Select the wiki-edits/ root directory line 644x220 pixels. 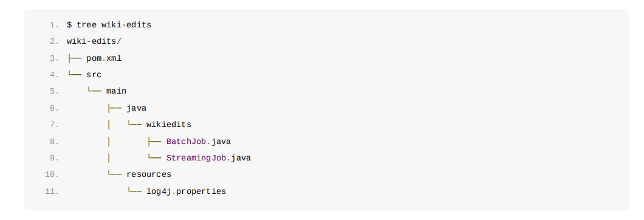94,41
